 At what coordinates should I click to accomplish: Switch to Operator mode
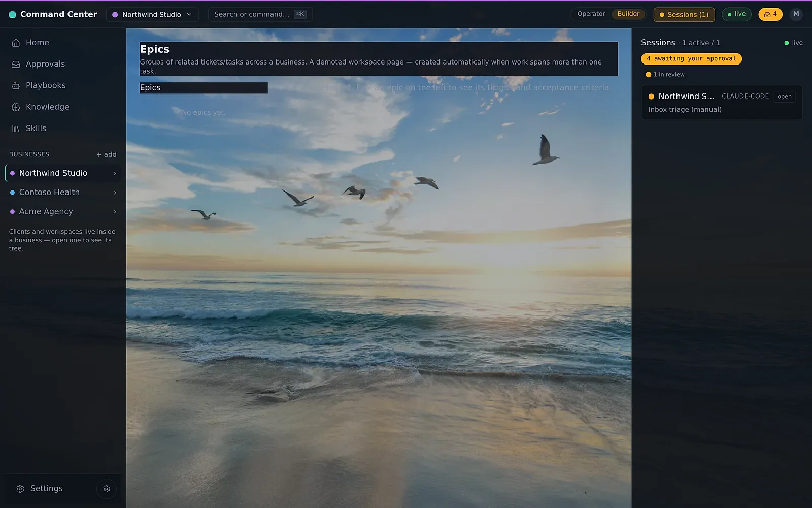tap(591, 14)
